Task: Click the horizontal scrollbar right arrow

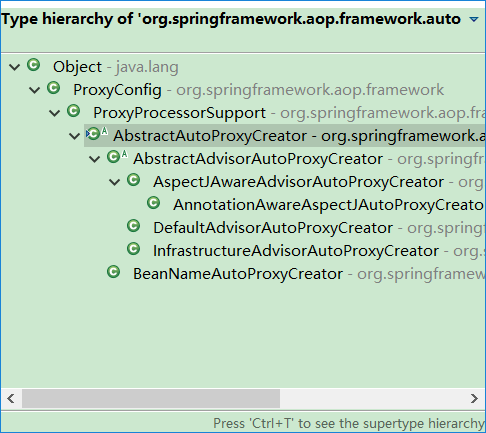Action: tap(474, 398)
